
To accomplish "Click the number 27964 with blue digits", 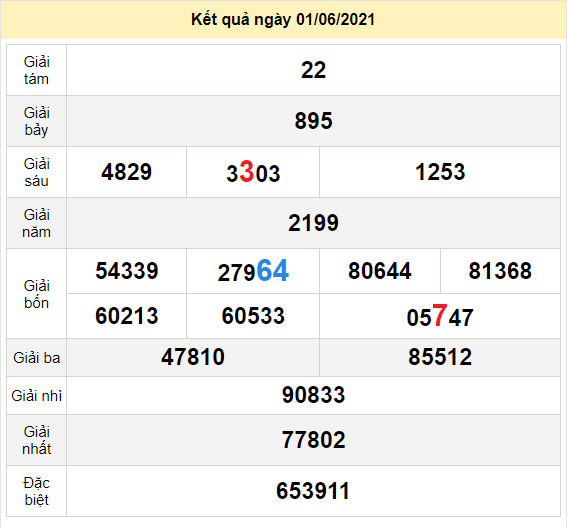I will click(x=253, y=271).
